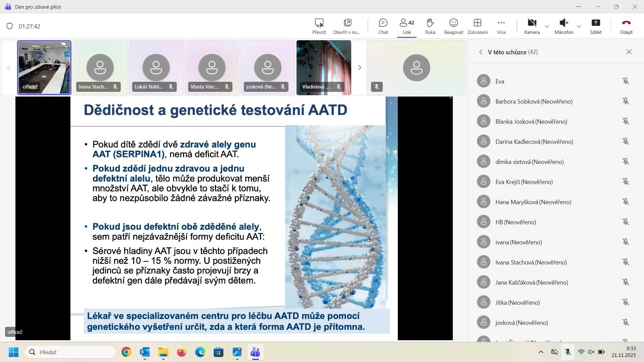Unmute the Mikrofon

click(564, 23)
